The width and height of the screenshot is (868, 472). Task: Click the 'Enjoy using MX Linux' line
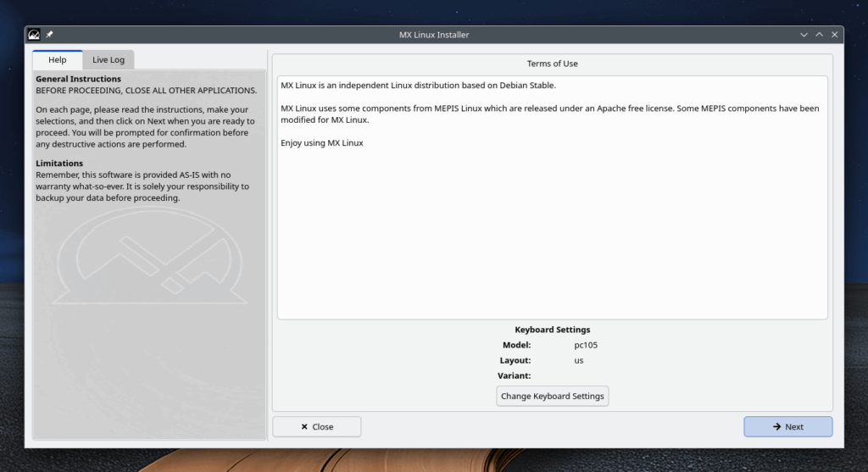coord(321,142)
